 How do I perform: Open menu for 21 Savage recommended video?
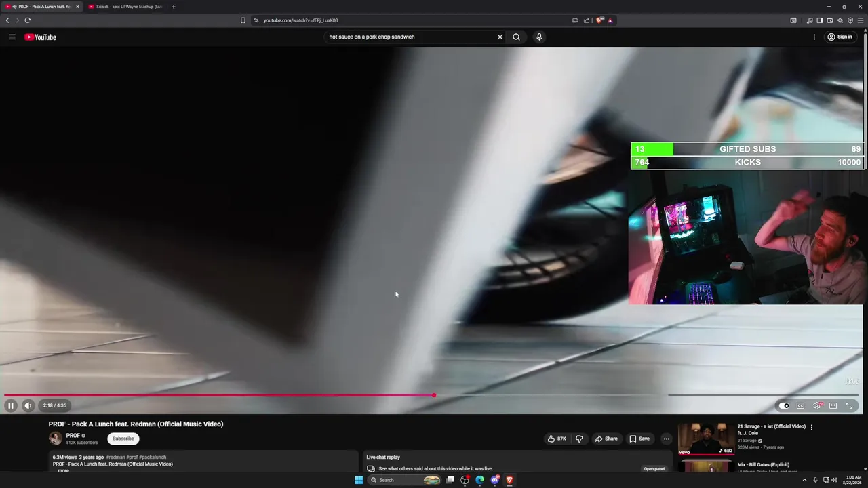click(811, 427)
